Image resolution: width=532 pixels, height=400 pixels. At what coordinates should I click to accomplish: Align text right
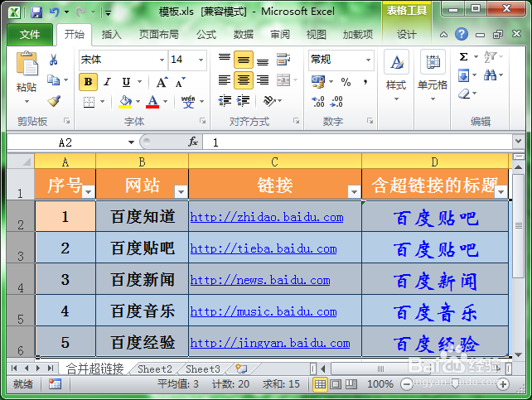click(262, 80)
